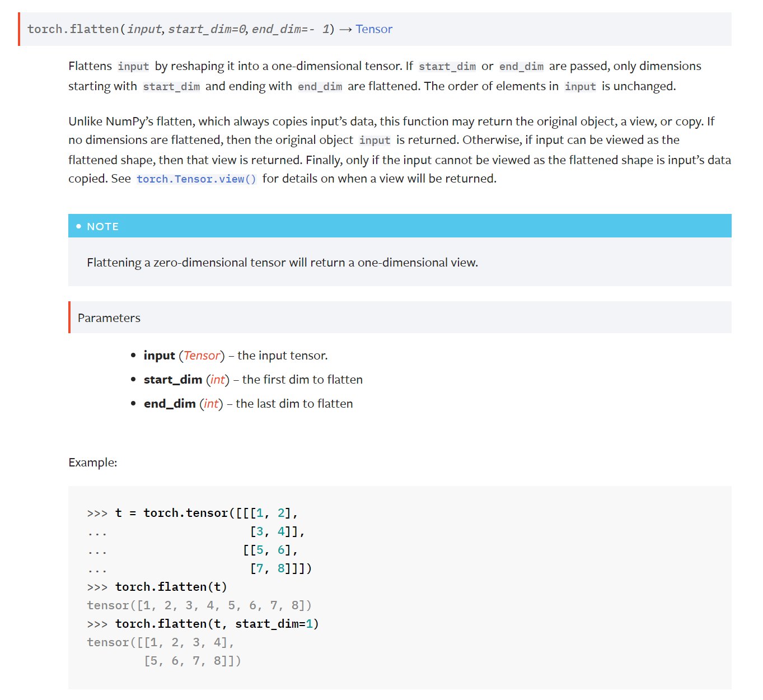763x700 pixels.
Task: Click inline code input after 'Flattens'
Action: pos(133,67)
